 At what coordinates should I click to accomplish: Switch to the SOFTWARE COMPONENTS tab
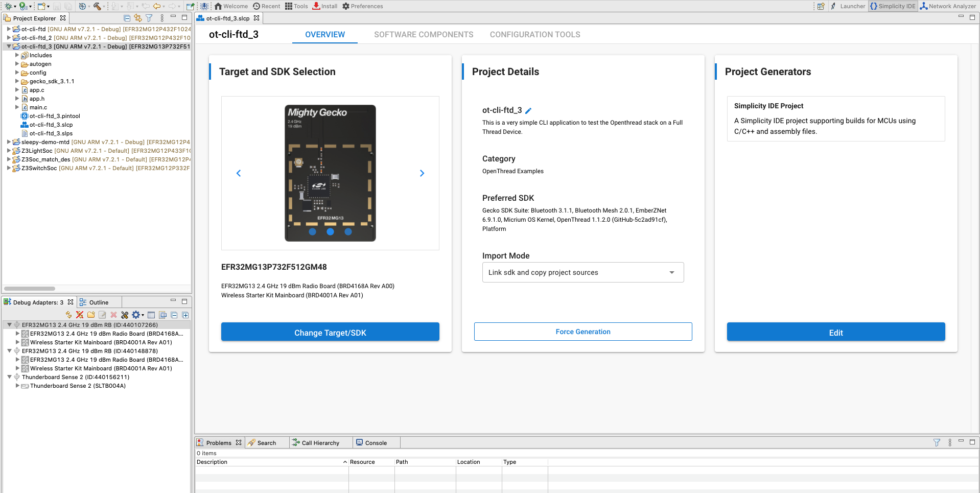424,34
